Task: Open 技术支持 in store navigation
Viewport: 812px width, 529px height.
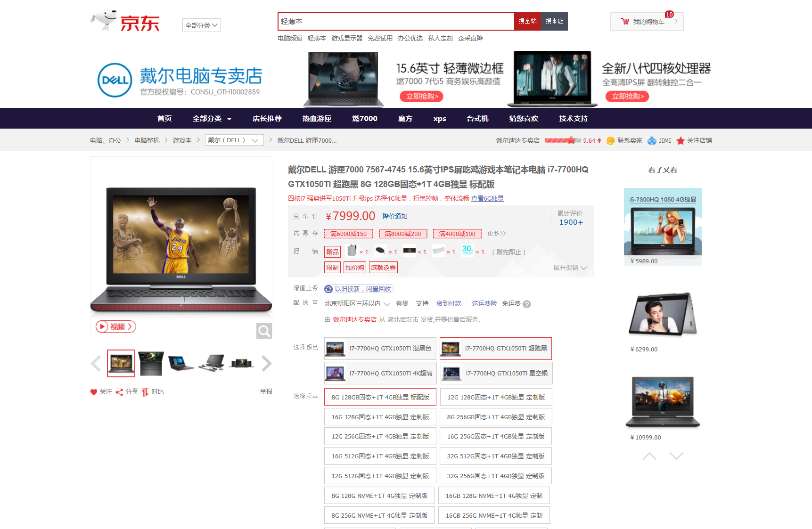Action: 574,119
